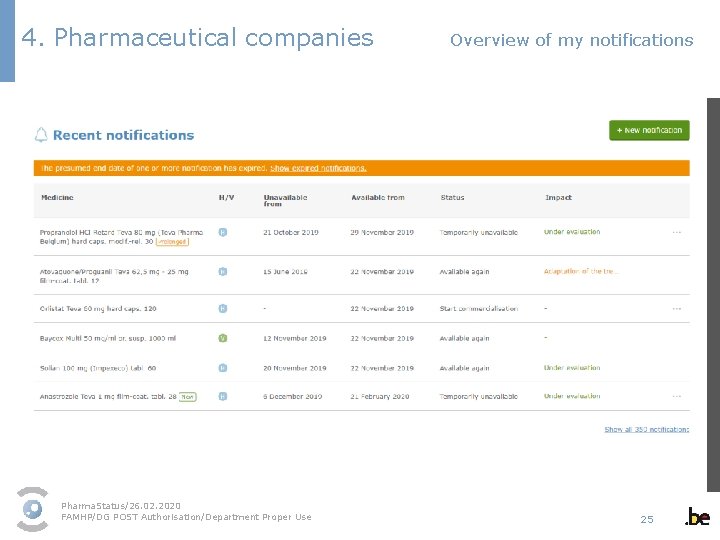Click Under evaluation for Propranolol row

coord(572,232)
